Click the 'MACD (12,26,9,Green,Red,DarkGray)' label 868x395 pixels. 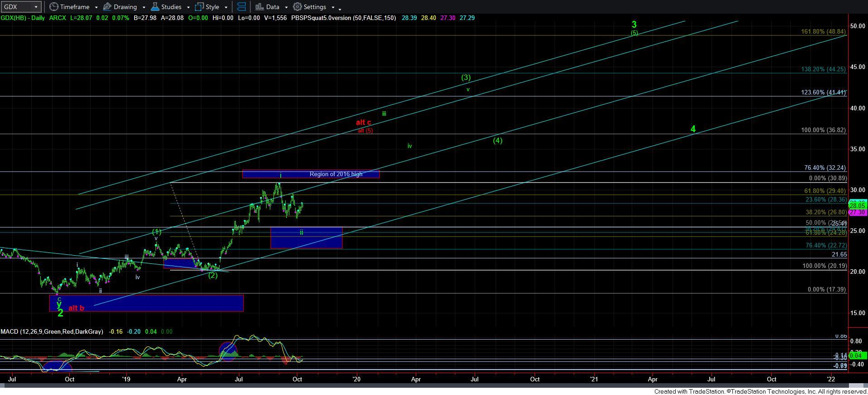(52, 332)
